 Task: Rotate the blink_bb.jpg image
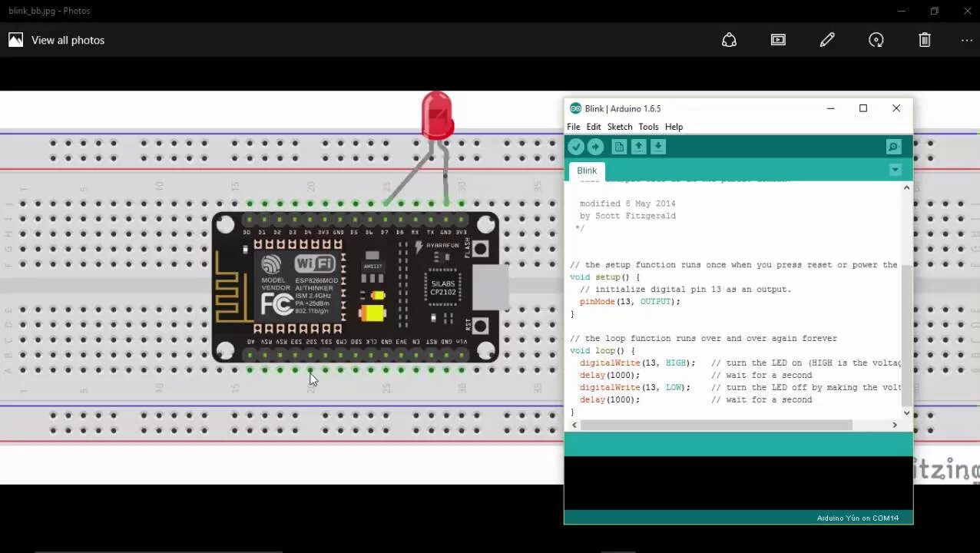(876, 40)
